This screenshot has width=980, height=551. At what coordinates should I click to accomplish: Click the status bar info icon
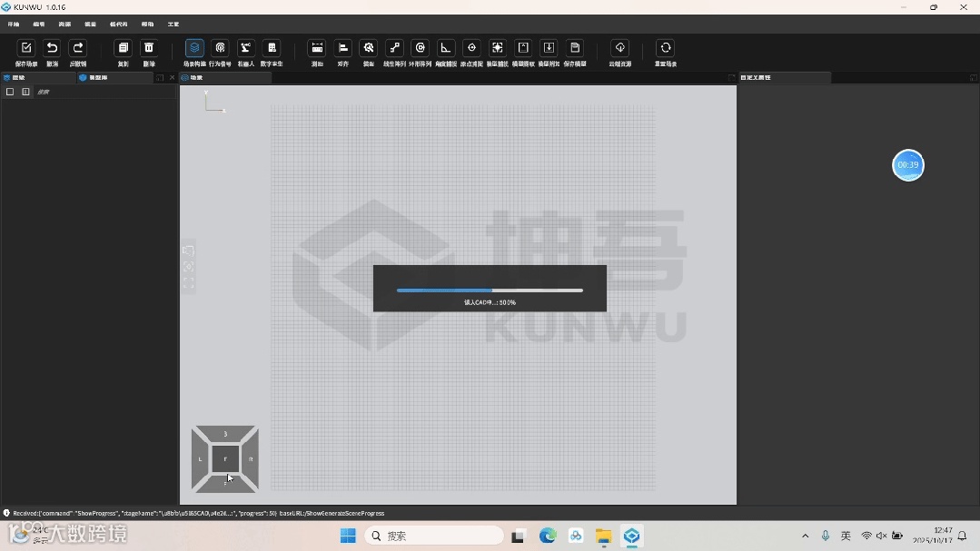(x=6, y=513)
